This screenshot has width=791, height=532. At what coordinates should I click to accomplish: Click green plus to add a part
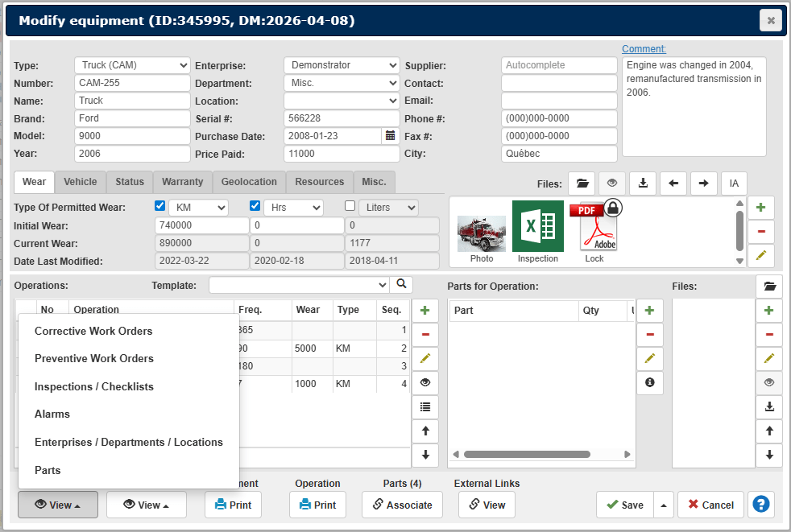(650, 311)
